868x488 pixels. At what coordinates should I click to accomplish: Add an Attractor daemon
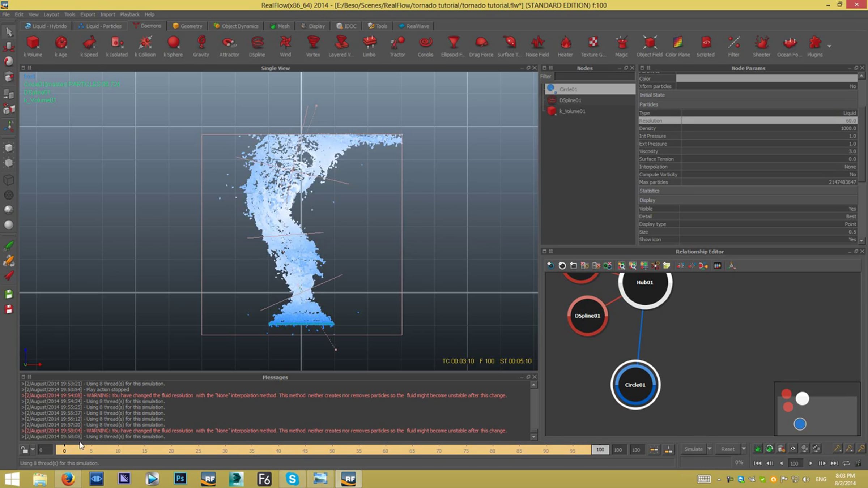229,46
